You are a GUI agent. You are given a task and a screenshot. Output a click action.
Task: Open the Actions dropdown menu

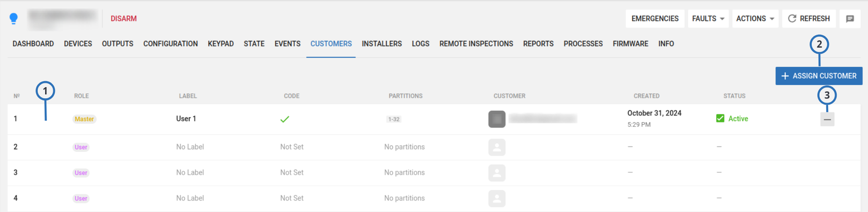tap(755, 19)
